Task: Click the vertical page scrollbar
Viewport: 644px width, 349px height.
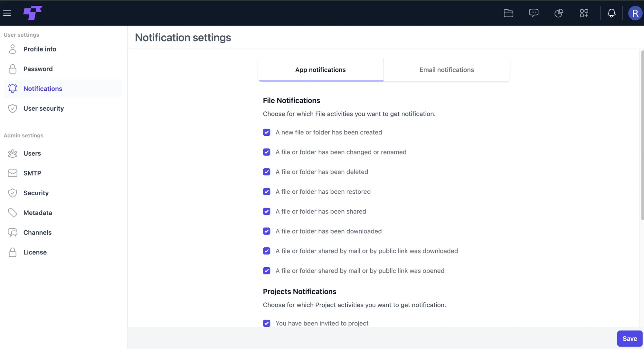Action: tap(642, 135)
